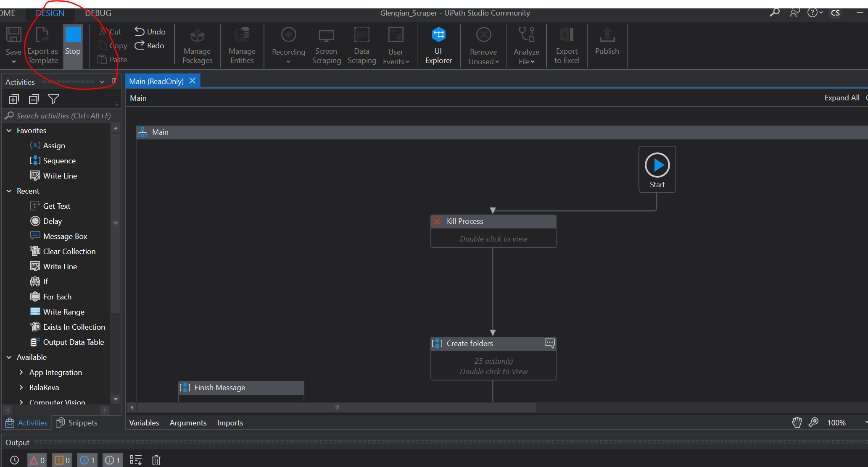Expand all activities tree icon
The height and width of the screenshot is (467, 868).
tap(14, 99)
